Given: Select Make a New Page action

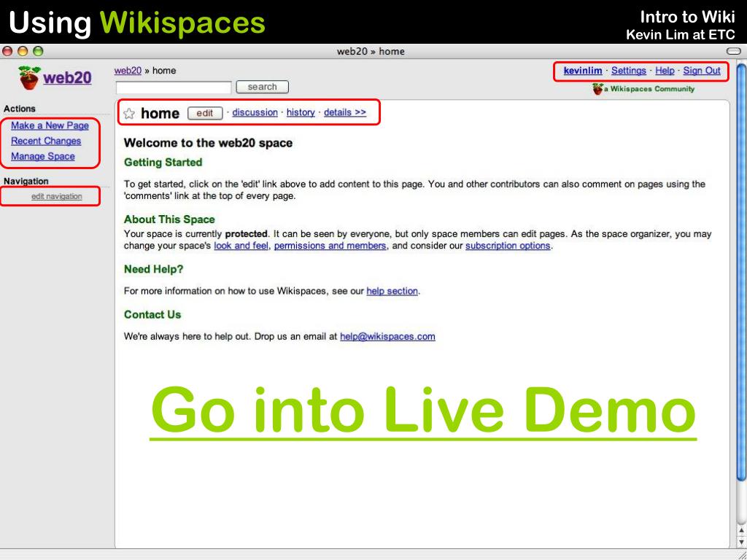Looking at the screenshot, I should [50, 125].
